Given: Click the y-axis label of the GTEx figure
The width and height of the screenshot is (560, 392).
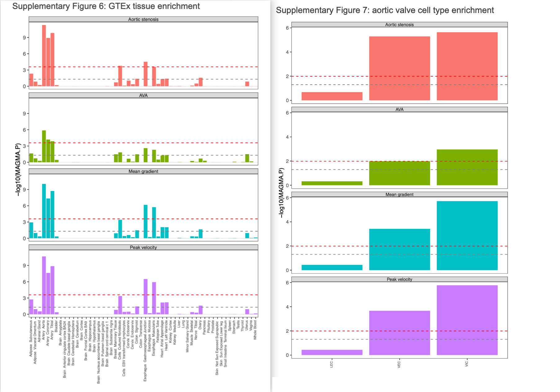Looking at the screenshot, I should tap(18, 169).
